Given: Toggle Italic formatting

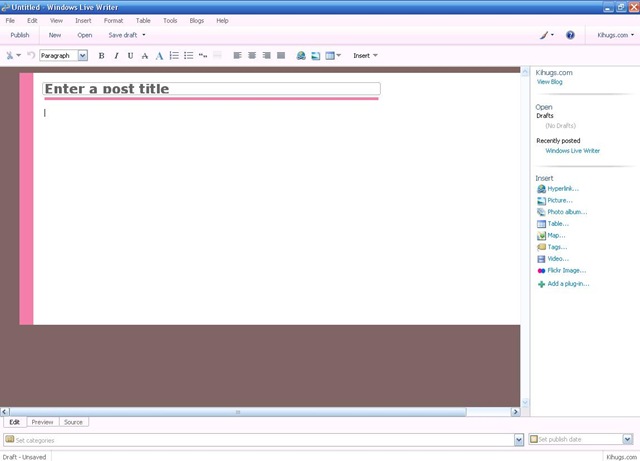Looking at the screenshot, I should coord(116,56).
